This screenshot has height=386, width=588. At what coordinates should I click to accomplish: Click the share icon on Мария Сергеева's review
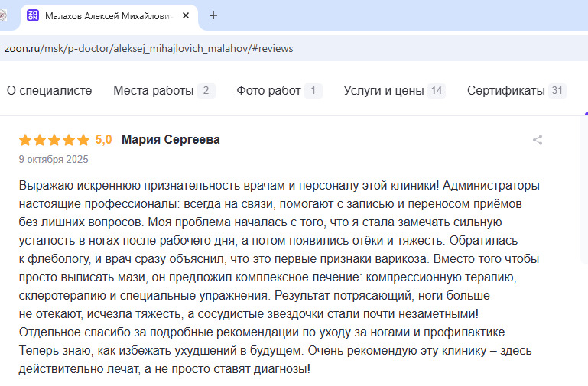coord(538,140)
